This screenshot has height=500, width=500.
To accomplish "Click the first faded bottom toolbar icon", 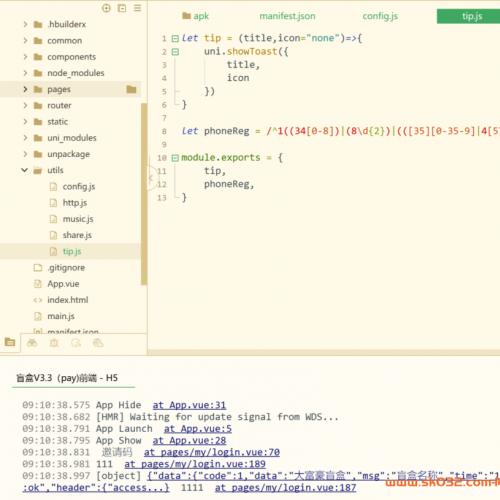I will coord(32,343).
